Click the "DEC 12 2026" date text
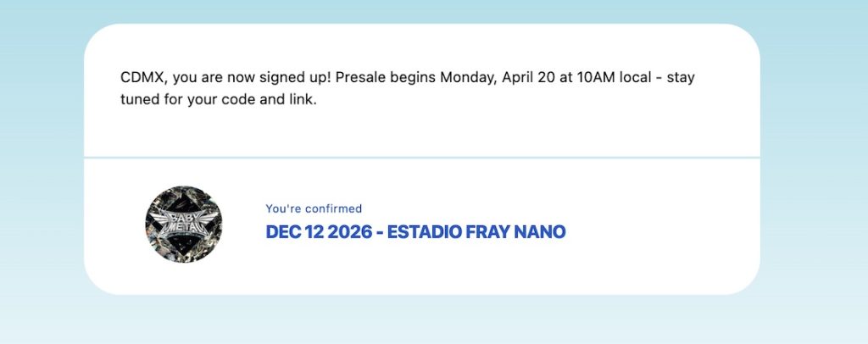868x344 pixels. [x=319, y=232]
